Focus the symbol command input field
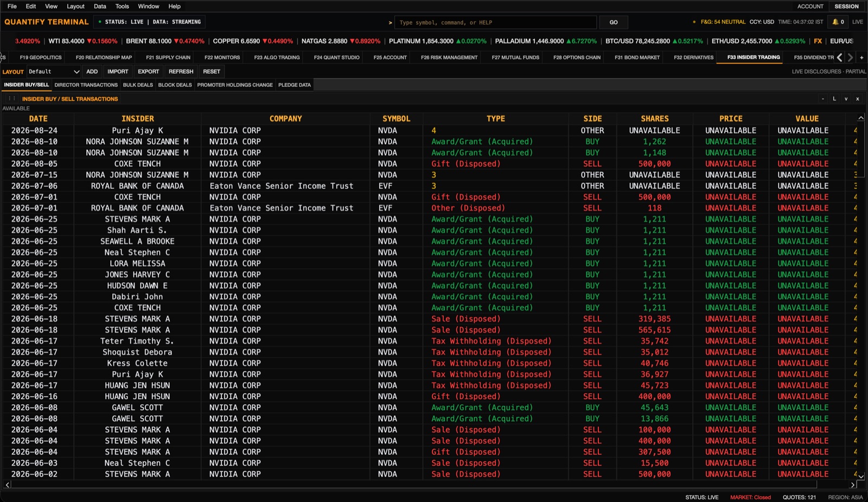The image size is (868, 502). (x=495, y=22)
